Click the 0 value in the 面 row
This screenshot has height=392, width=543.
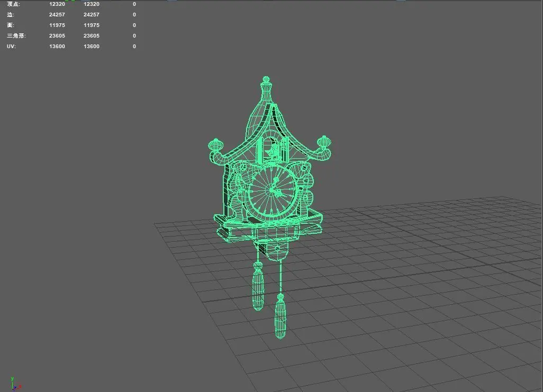134,25
